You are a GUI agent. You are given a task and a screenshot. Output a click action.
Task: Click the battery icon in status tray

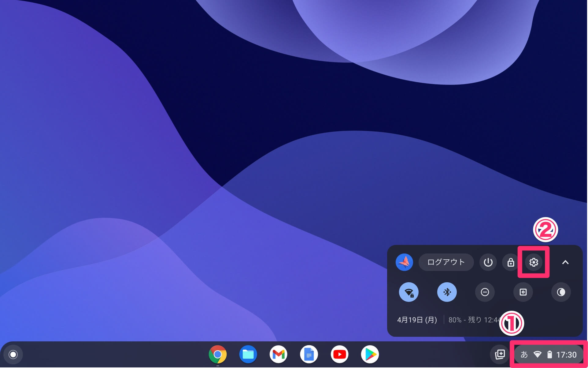549,355
